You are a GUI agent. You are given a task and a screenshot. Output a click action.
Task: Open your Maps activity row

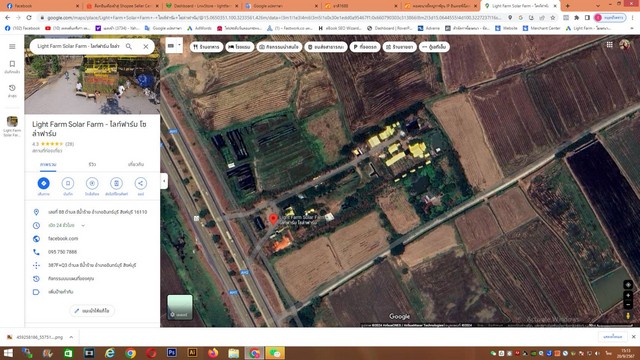pyautogui.click(x=92, y=278)
